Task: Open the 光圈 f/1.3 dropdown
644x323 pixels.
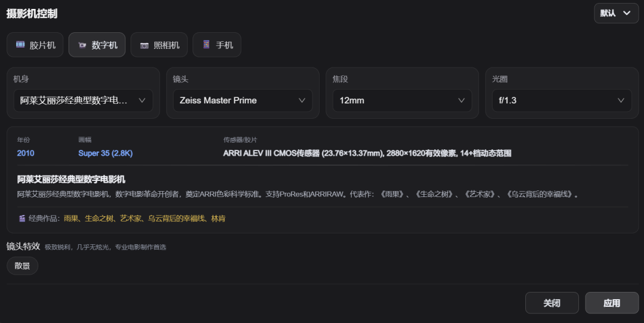Action: (x=562, y=100)
